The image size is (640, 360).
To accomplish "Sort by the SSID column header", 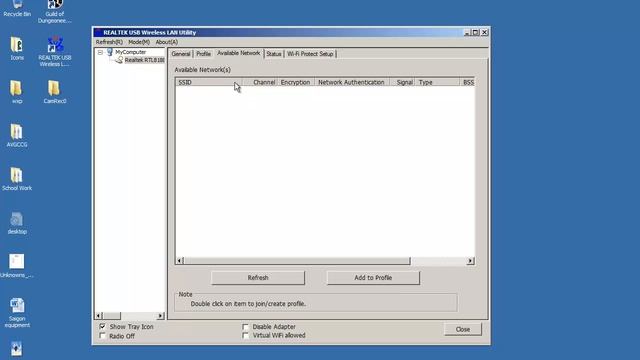I will [x=209, y=82].
